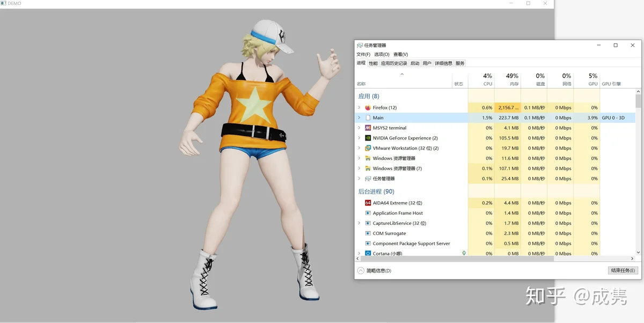Click the 任务管理器 icon in the process list
Viewport: 644px width, 323px height.
point(368,179)
